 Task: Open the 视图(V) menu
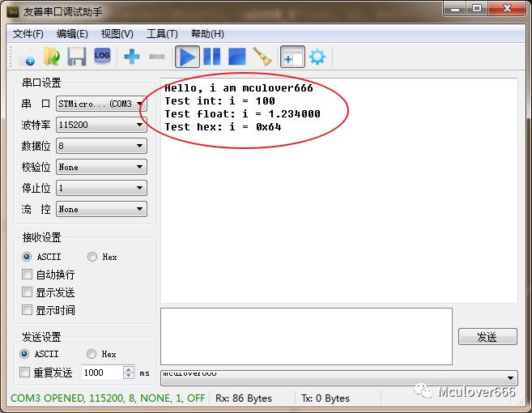coord(117,33)
